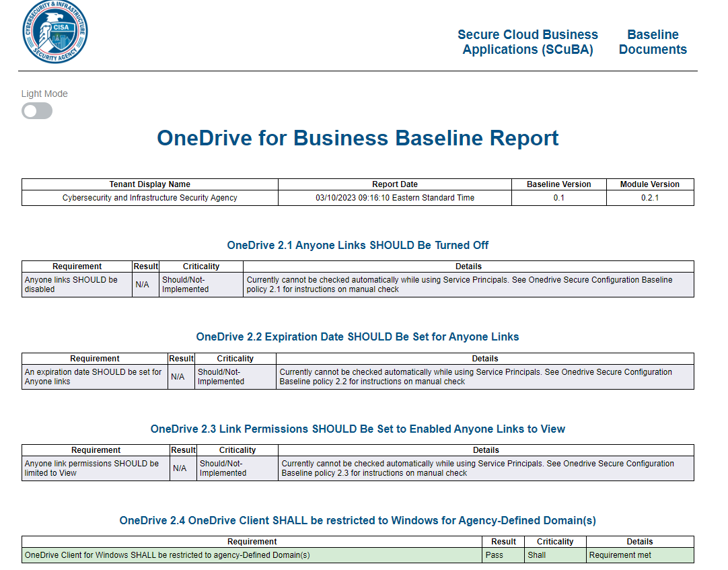This screenshot has height=570, width=728.
Task: Select the Shall criticality cell for policy 2.4
Action: click(554, 555)
